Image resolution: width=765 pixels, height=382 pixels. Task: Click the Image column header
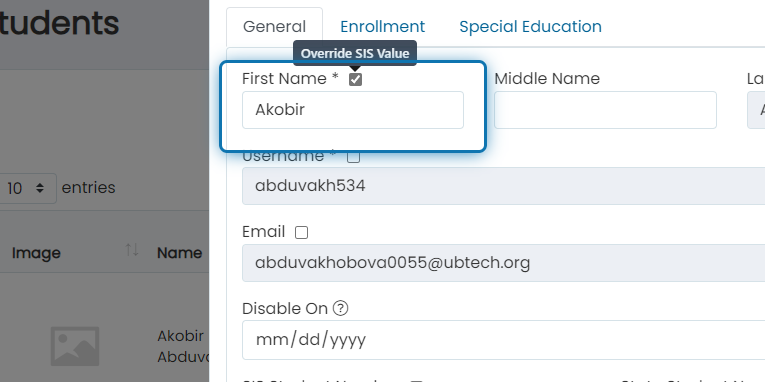click(36, 253)
